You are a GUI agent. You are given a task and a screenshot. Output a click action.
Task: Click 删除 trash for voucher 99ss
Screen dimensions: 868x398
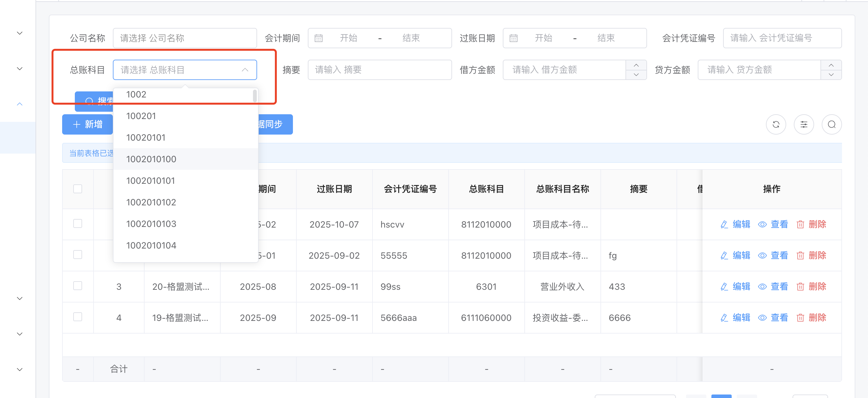coord(800,287)
